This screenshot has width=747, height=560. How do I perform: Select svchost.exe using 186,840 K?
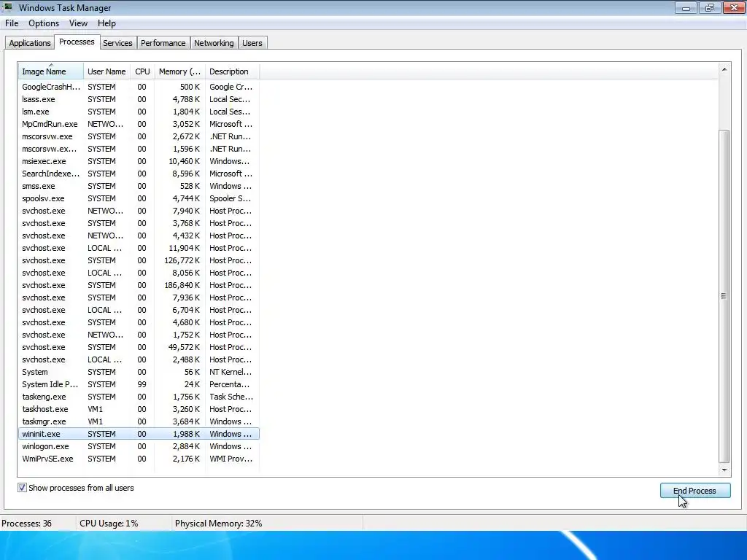point(139,285)
